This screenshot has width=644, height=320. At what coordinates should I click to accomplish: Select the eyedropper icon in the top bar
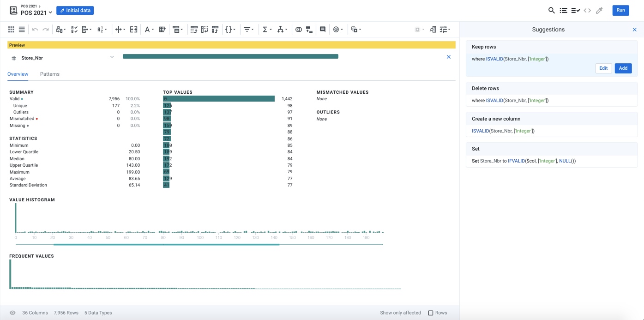599,10
